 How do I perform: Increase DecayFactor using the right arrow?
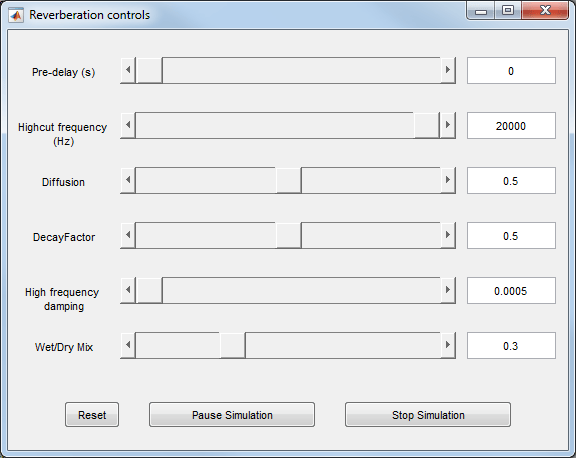448,235
